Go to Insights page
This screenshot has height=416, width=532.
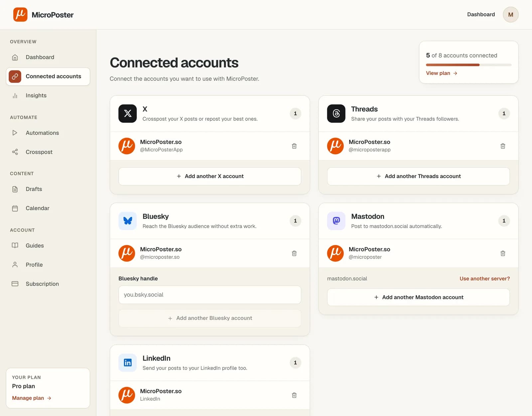(x=48, y=96)
